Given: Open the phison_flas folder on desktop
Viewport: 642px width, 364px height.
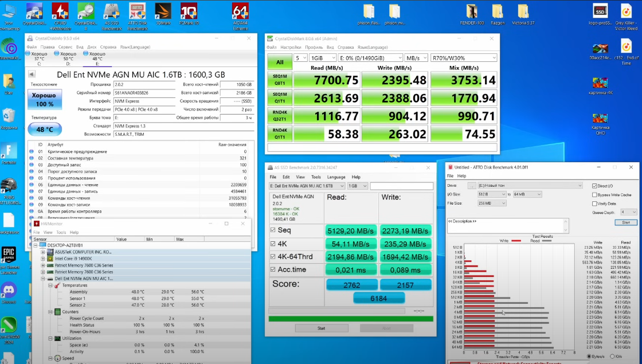Looking at the screenshot, I should point(369,15).
